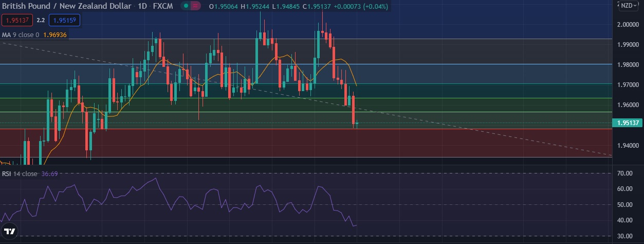The image size is (644, 244).
Task: Click the pink approximate-data icon beside FXCM
Action: pyautogui.click(x=195, y=6)
